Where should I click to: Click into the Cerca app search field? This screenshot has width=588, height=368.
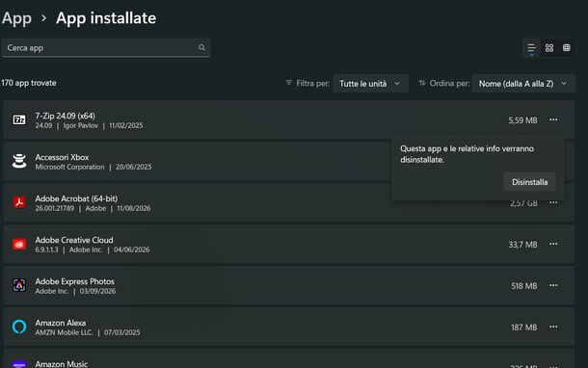pyautogui.click(x=106, y=48)
